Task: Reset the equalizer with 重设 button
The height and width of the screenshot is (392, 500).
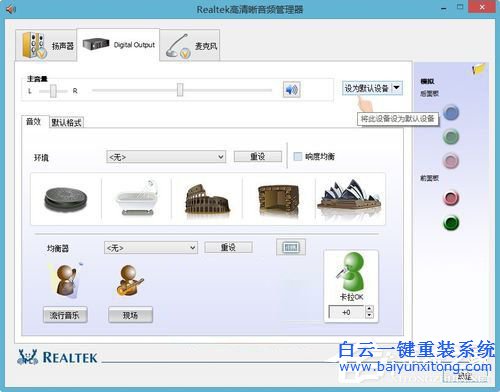Action: point(228,247)
